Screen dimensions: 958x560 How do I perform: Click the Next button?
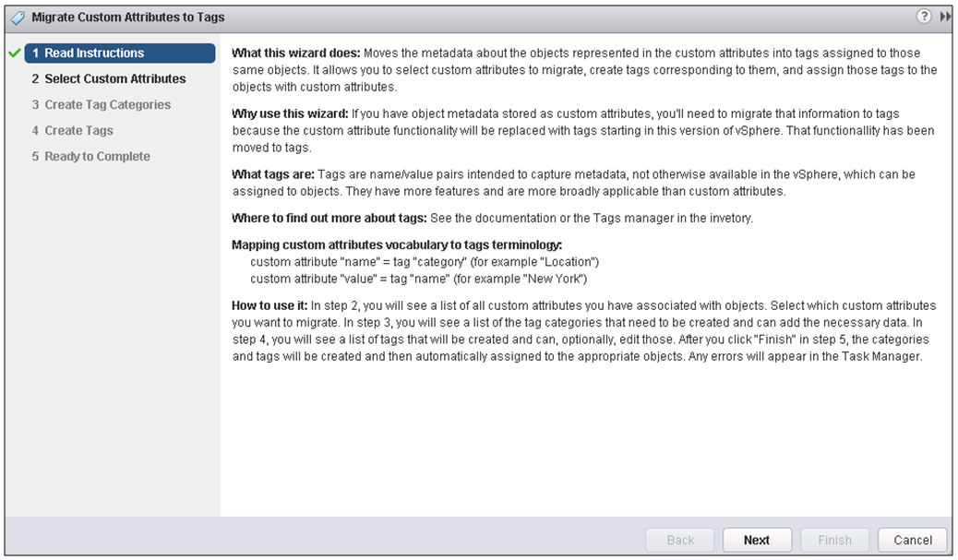click(757, 540)
